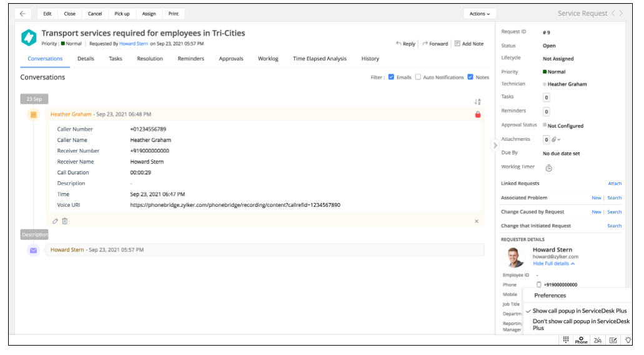Click the edit pencil icon under the note
The width and height of the screenshot is (644, 355).
55,221
